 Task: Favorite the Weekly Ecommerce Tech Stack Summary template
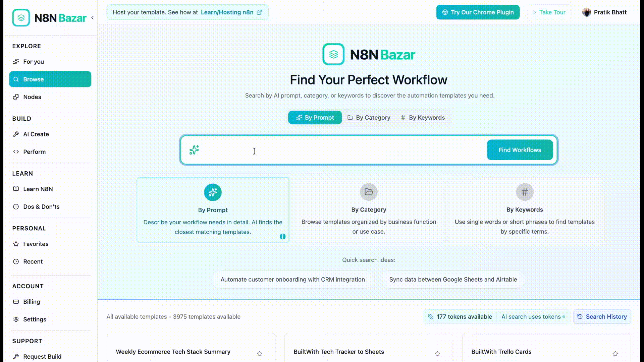259,354
